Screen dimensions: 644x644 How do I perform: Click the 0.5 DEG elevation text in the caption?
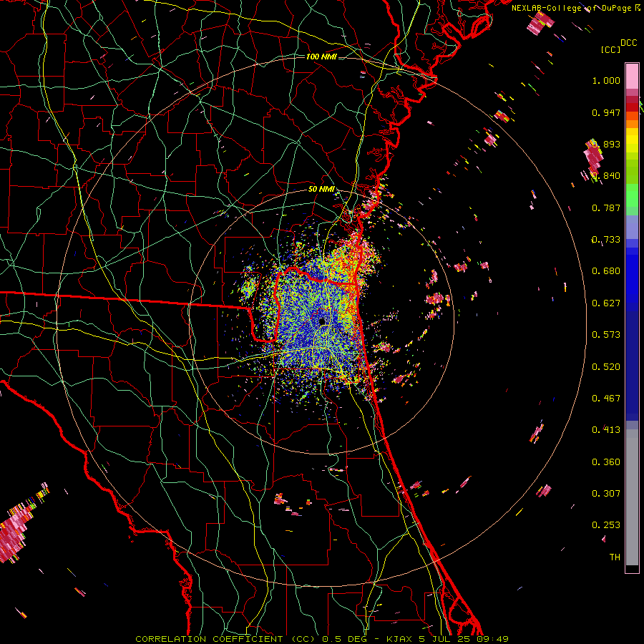tap(345, 639)
